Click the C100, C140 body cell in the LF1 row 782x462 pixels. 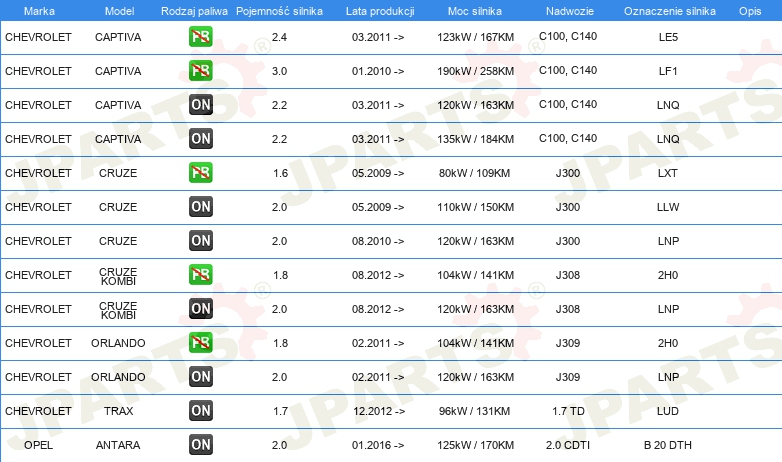click(x=568, y=70)
